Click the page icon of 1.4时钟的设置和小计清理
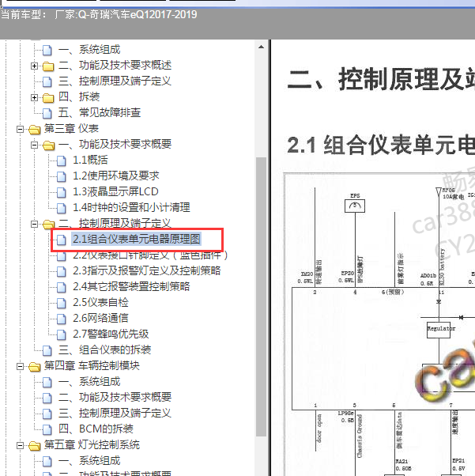 click(x=62, y=208)
